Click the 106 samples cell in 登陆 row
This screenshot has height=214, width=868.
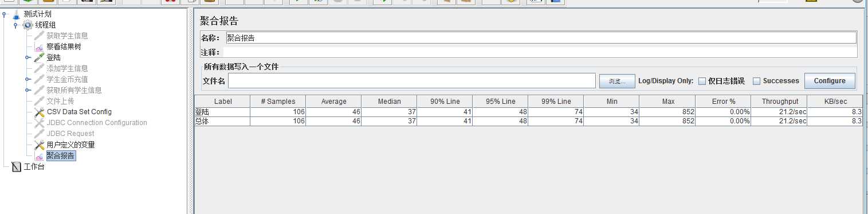click(x=278, y=112)
